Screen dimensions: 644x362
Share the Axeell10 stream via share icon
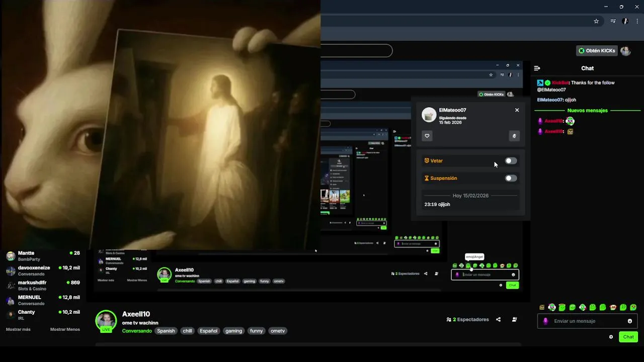[x=498, y=319]
